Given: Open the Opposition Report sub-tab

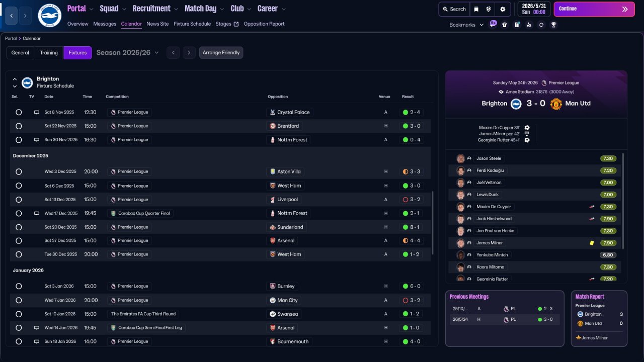Looking at the screenshot, I should point(264,24).
